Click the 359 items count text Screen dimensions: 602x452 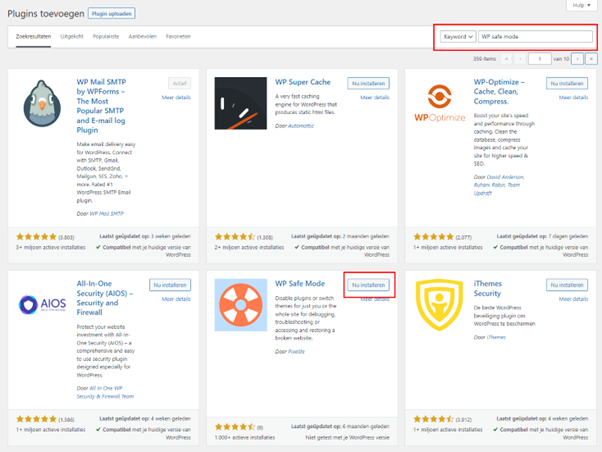tap(484, 59)
